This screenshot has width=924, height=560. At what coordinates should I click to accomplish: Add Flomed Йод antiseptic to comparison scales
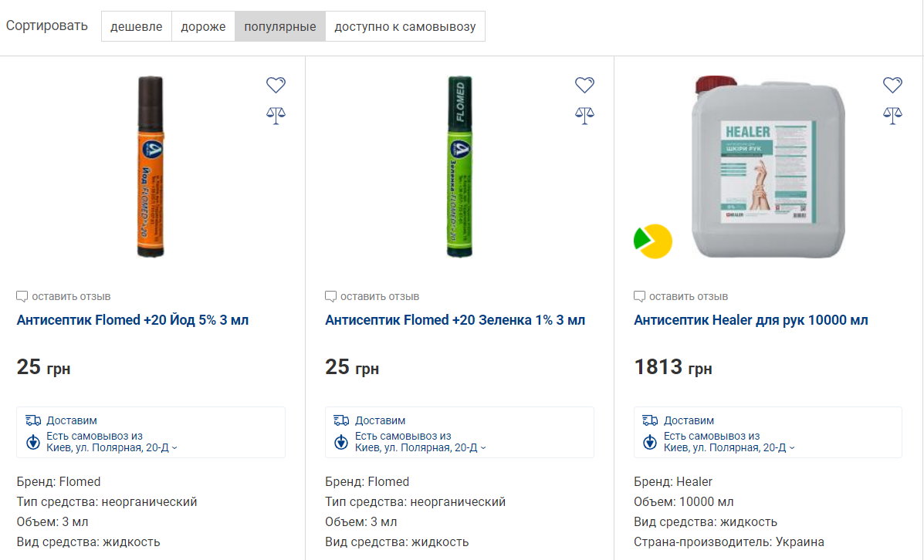click(x=276, y=116)
